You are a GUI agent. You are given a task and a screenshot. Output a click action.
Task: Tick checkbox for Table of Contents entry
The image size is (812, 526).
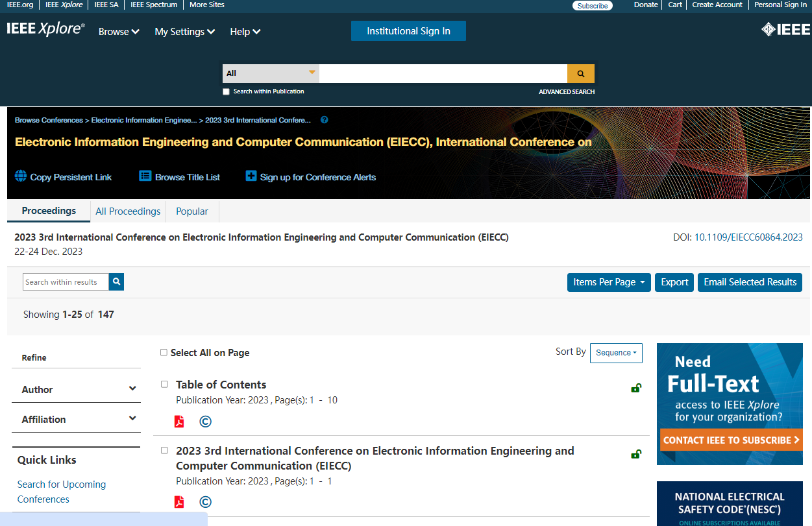164,384
